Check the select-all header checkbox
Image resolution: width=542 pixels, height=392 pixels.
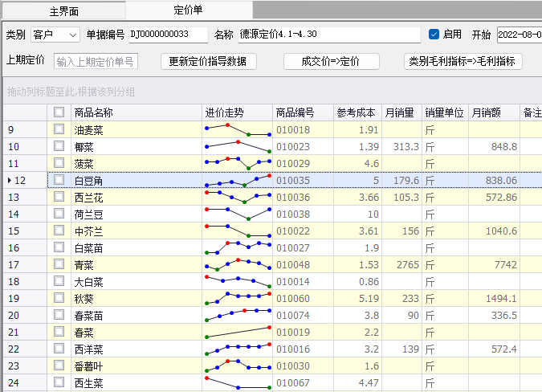[x=59, y=112]
